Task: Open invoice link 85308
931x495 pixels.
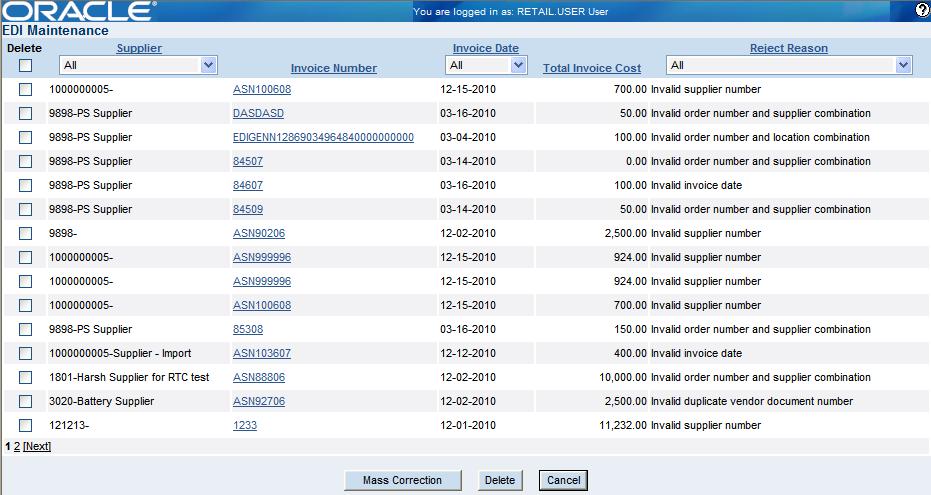Action: tap(248, 329)
